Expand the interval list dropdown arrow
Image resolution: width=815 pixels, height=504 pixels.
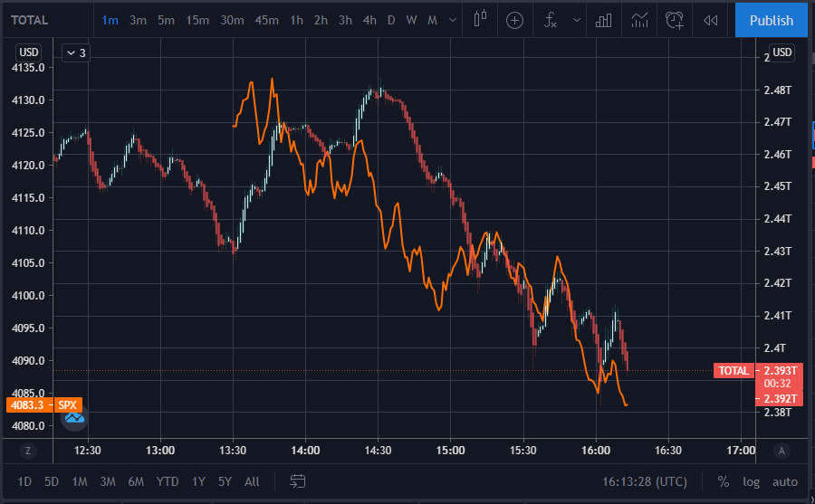pos(453,20)
